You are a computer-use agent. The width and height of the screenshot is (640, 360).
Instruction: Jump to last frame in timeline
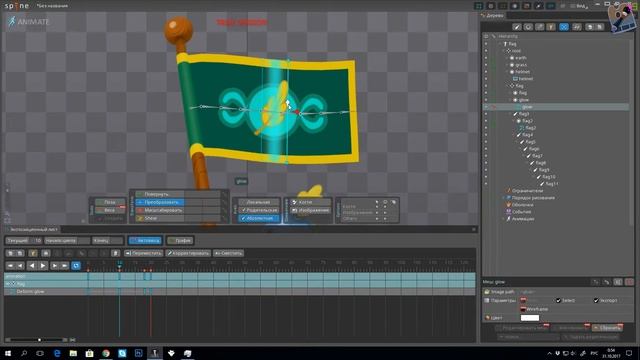point(64,266)
